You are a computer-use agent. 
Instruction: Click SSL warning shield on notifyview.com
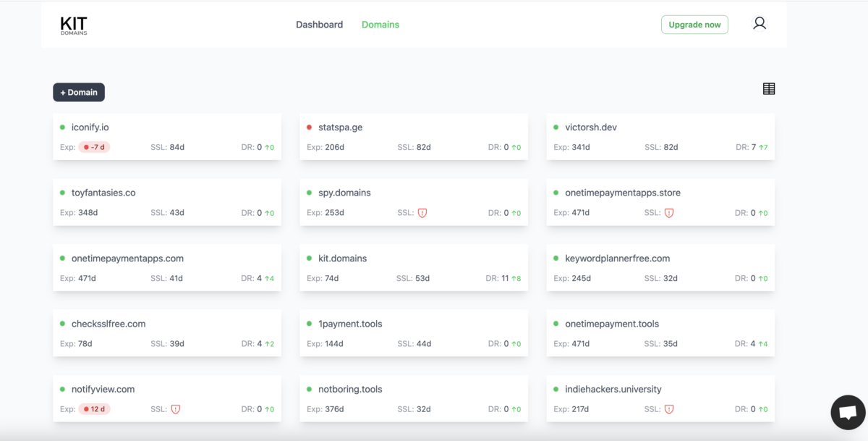[176, 409]
